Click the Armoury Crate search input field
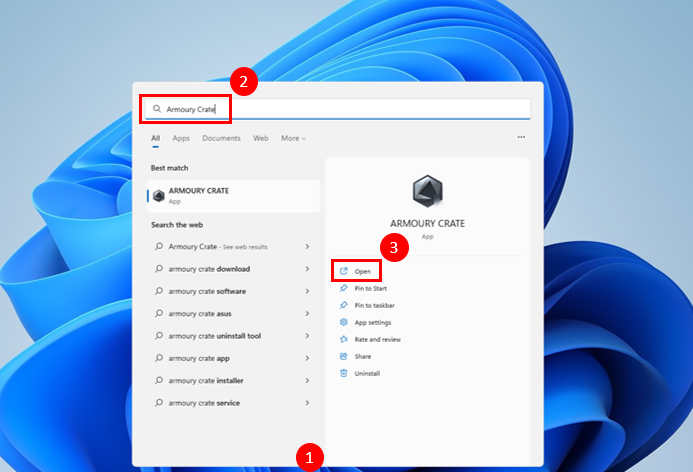This screenshot has width=693, height=472. [x=340, y=108]
